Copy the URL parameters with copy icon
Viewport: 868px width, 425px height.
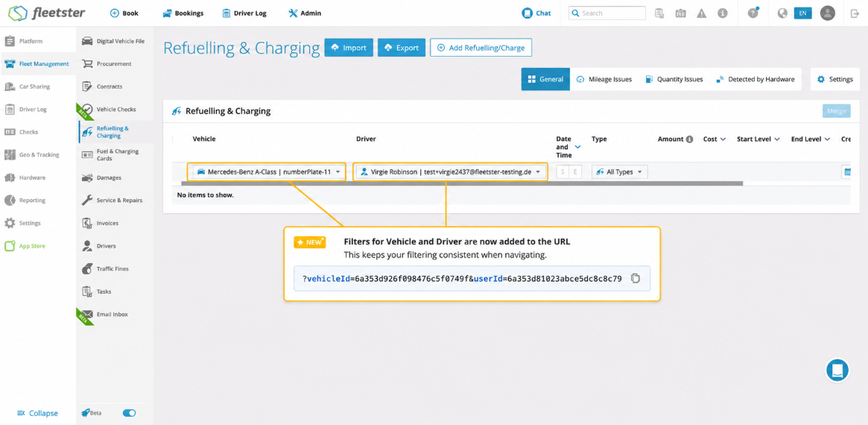pyautogui.click(x=636, y=278)
